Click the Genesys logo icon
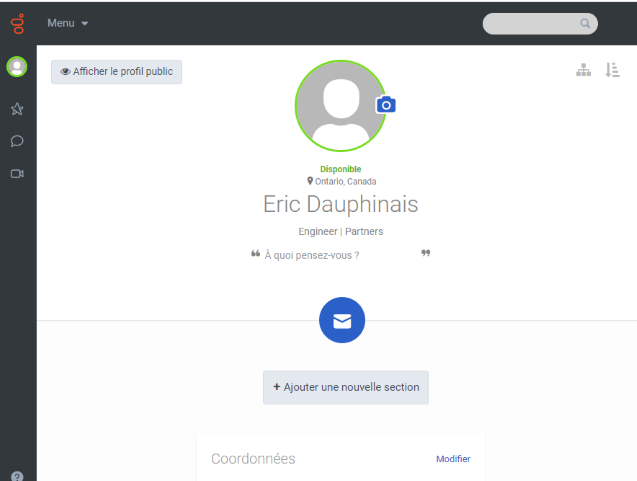The height and width of the screenshot is (481, 637). (x=17, y=22)
